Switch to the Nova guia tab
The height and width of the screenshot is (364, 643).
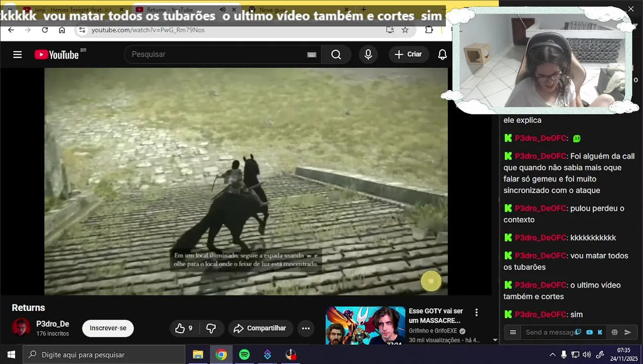coord(272,10)
